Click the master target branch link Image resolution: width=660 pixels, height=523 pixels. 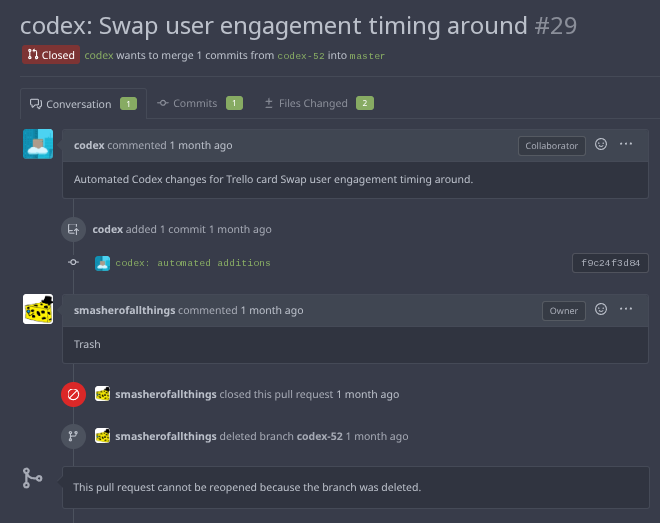tap(367, 56)
